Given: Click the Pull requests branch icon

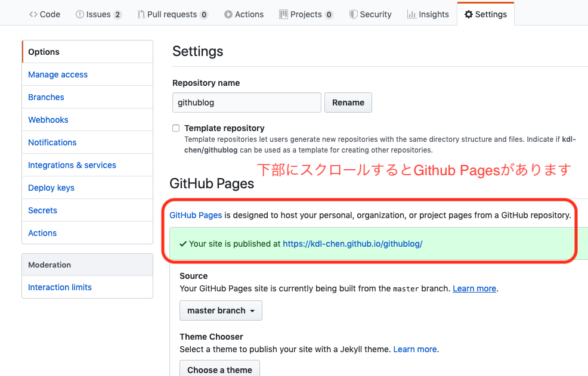Looking at the screenshot, I should click(141, 14).
